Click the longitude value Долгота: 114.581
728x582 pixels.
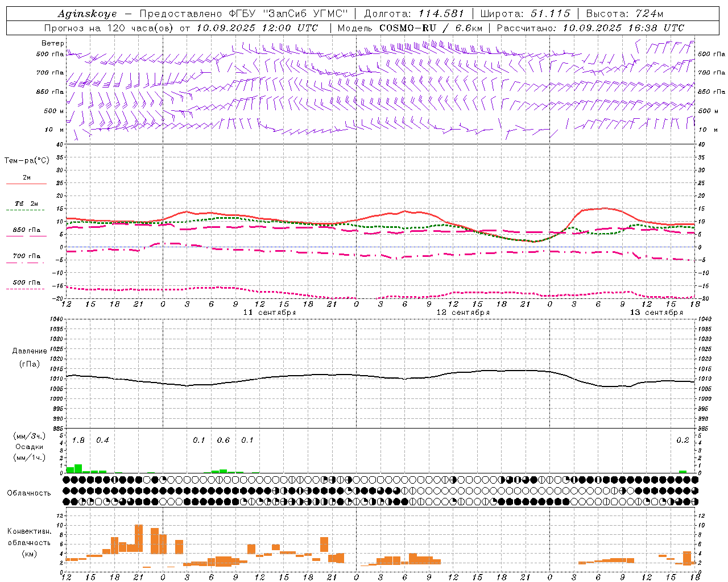(x=414, y=14)
